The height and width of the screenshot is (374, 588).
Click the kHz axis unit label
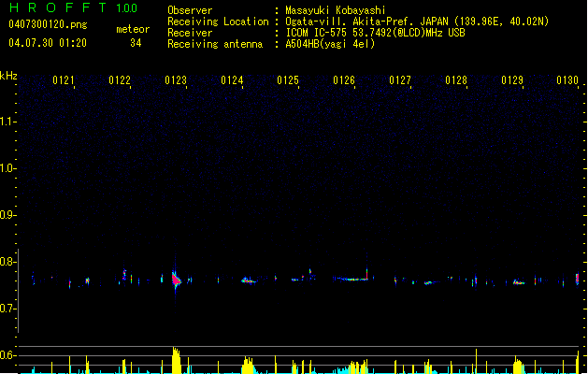(x=8, y=76)
